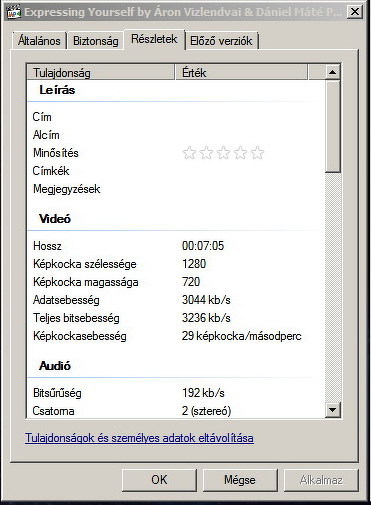Click the length value 00:07:05

click(203, 246)
